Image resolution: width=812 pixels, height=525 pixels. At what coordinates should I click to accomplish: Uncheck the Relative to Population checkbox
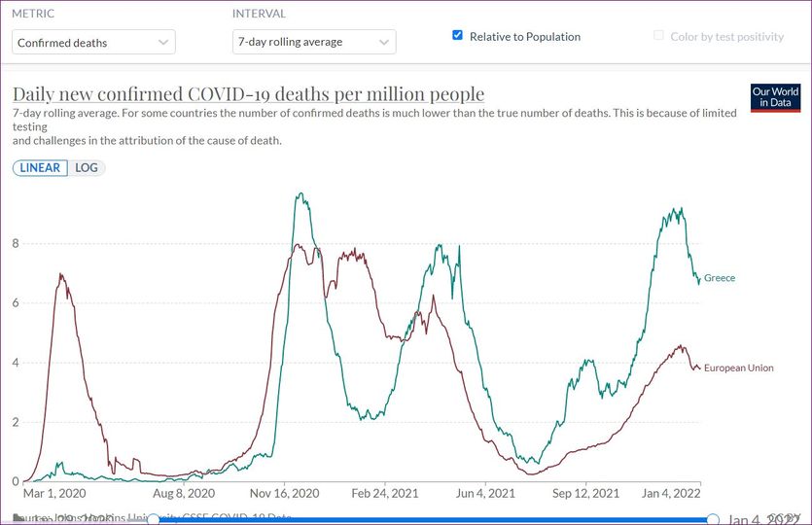click(457, 36)
